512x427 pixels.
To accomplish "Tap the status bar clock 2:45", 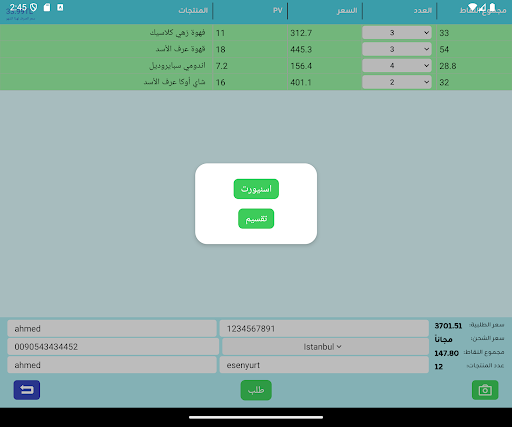I will 18,7.
